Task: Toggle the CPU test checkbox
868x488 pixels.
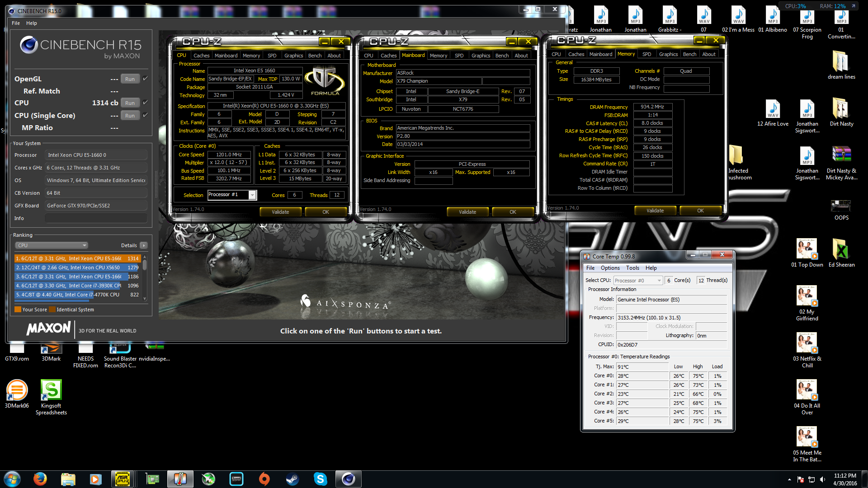Action: 145,103
